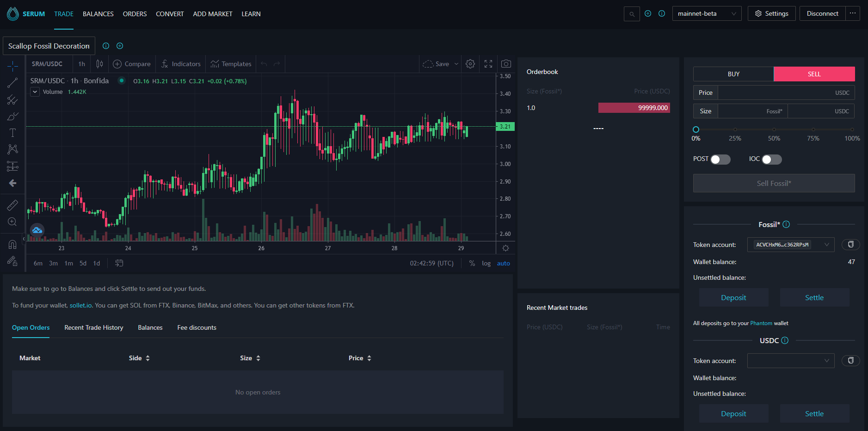The height and width of the screenshot is (431, 868).
Task: Open the 1h interval selector
Action: click(82, 64)
